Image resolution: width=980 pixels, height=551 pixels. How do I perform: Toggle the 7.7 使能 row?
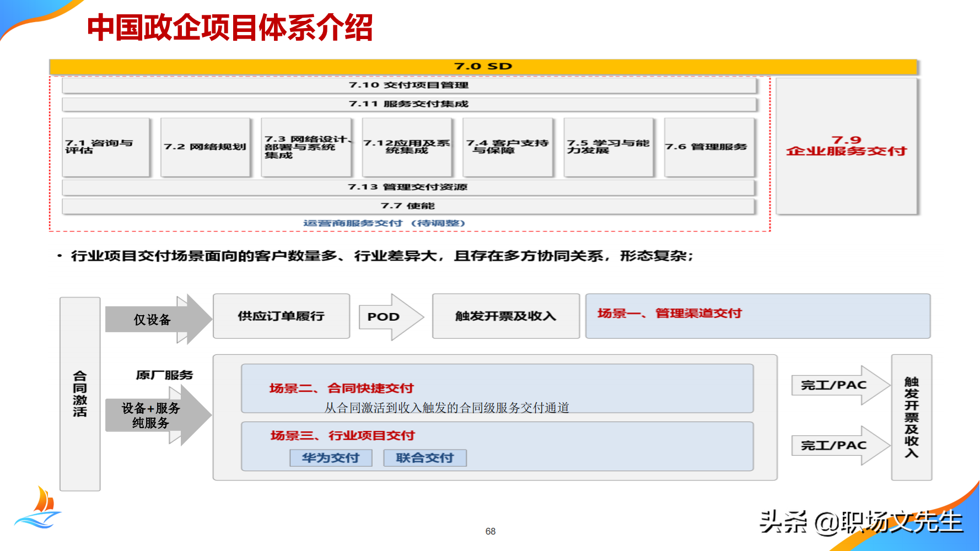tap(410, 205)
